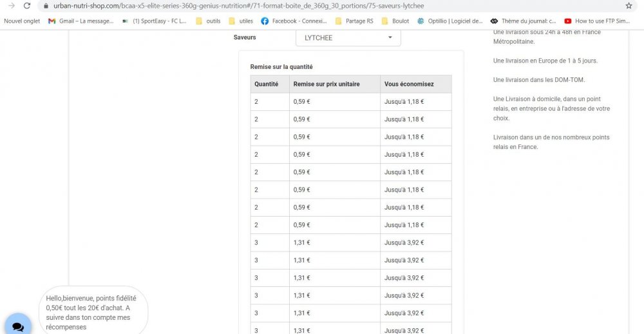Open the Optillio Logiciel bookmark

coord(450,21)
